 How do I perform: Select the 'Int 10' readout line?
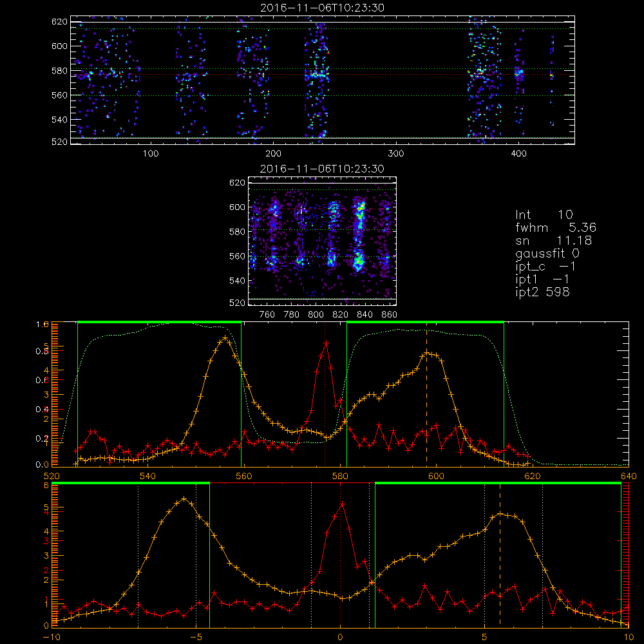point(544,214)
